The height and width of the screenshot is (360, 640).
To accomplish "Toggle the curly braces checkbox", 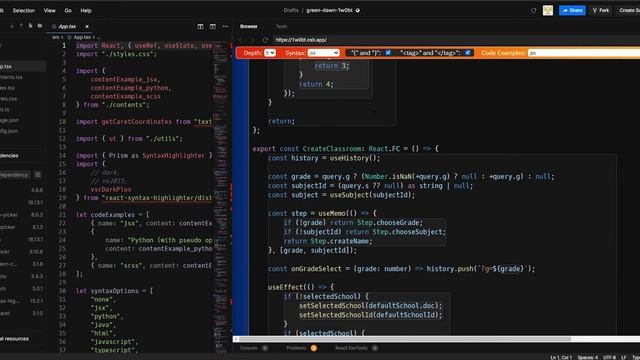I will point(388,53).
